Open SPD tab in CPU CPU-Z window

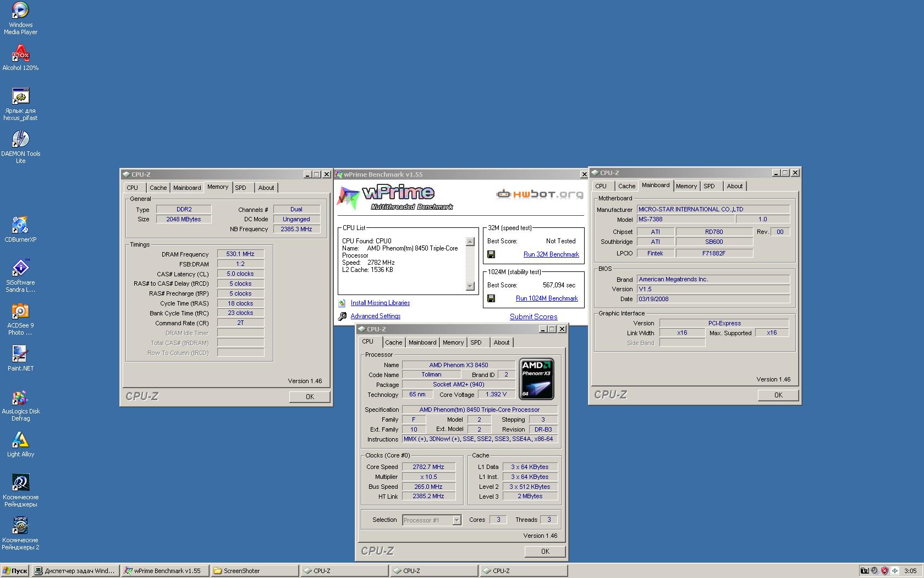pos(476,342)
